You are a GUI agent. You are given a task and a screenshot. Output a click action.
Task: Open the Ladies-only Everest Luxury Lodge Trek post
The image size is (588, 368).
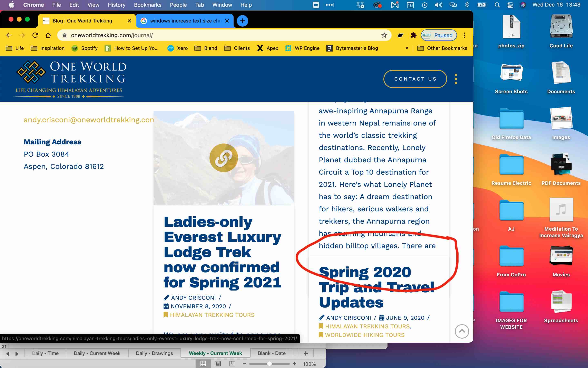[222, 252]
